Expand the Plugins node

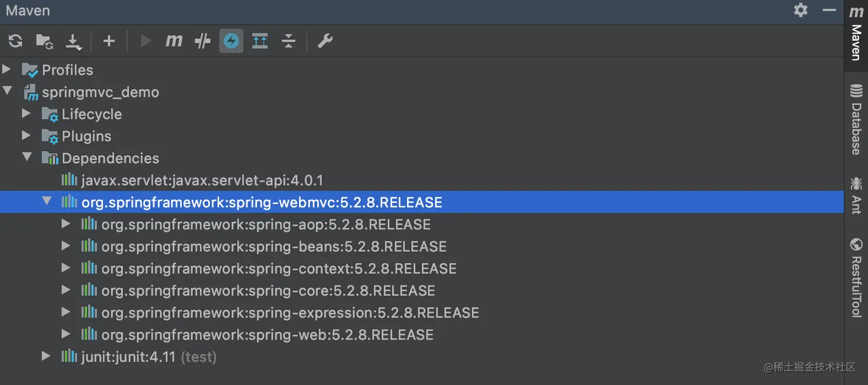click(x=26, y=135)
